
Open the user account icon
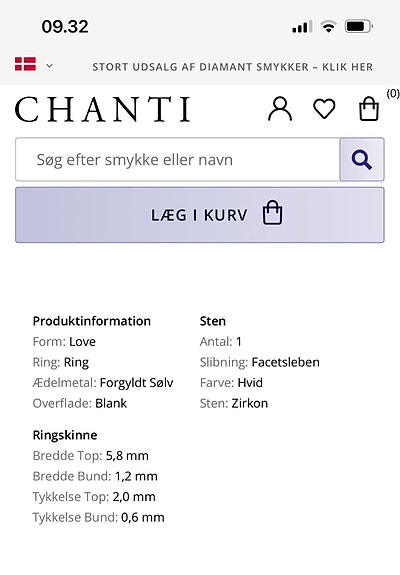[280, 109]
